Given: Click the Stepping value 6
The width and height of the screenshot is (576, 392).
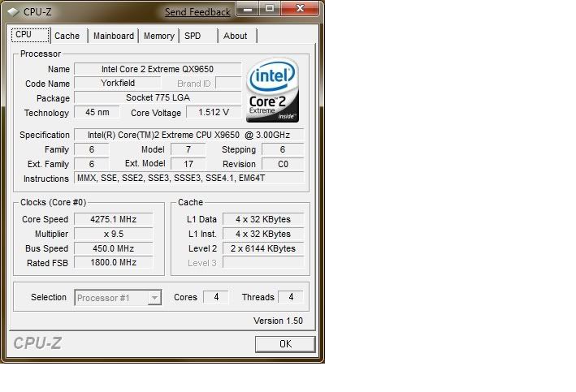Looking at the screenshot, I should click(x=283, y=149).
